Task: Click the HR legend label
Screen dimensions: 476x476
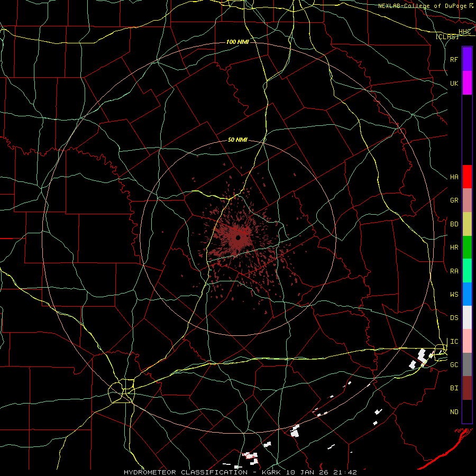Action: [x=454, y=248]
